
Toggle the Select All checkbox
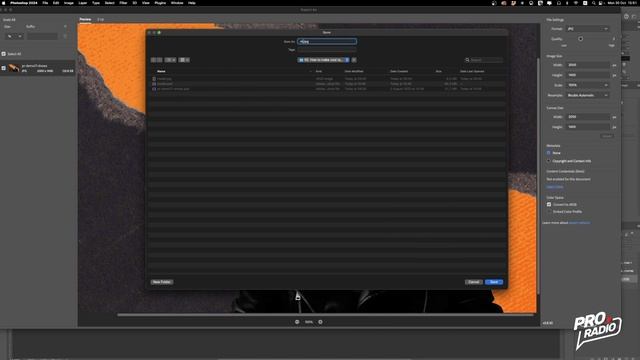4,54
